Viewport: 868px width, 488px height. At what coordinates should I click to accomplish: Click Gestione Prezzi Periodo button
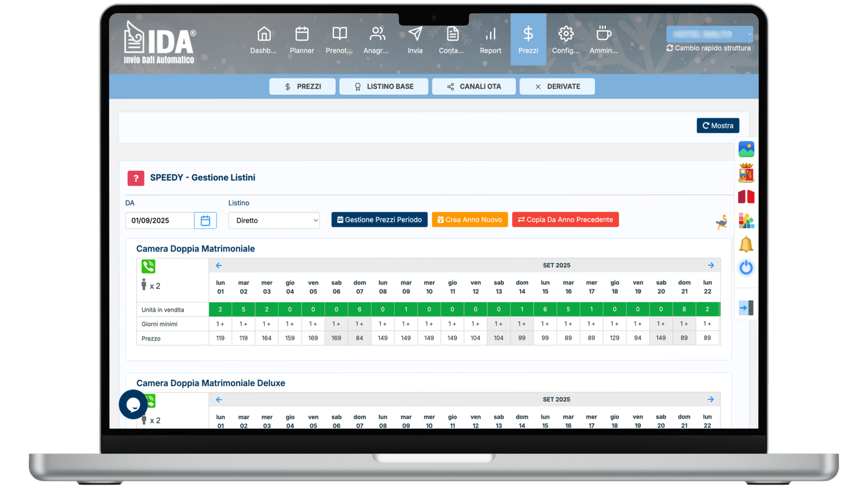[x=380, y=220]
